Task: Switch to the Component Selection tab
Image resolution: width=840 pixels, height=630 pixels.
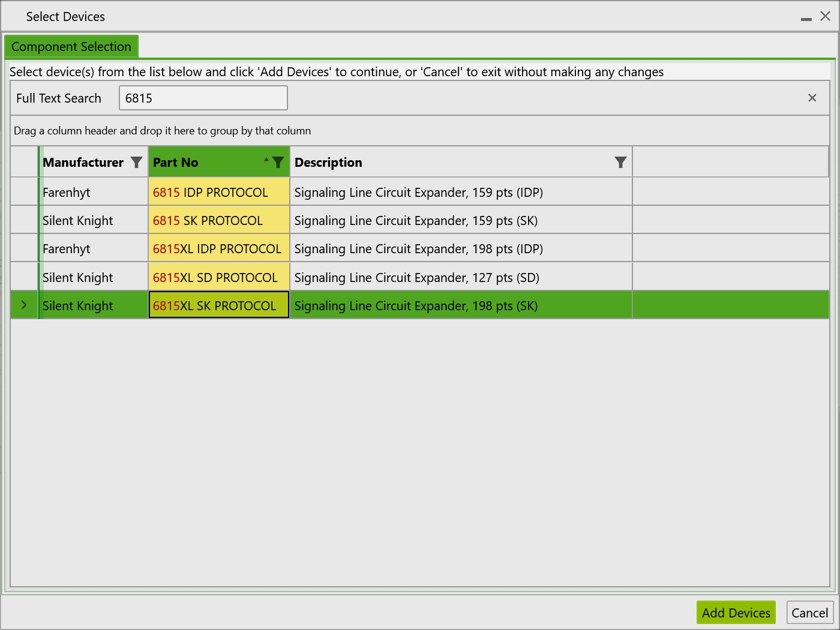Action: pos(71,46)
